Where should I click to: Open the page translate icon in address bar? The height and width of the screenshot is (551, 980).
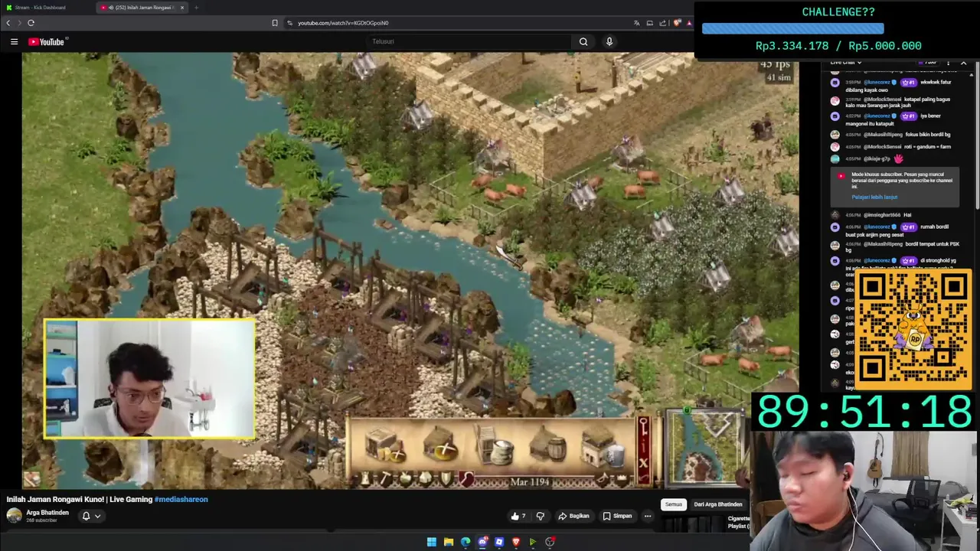(636, 23)
